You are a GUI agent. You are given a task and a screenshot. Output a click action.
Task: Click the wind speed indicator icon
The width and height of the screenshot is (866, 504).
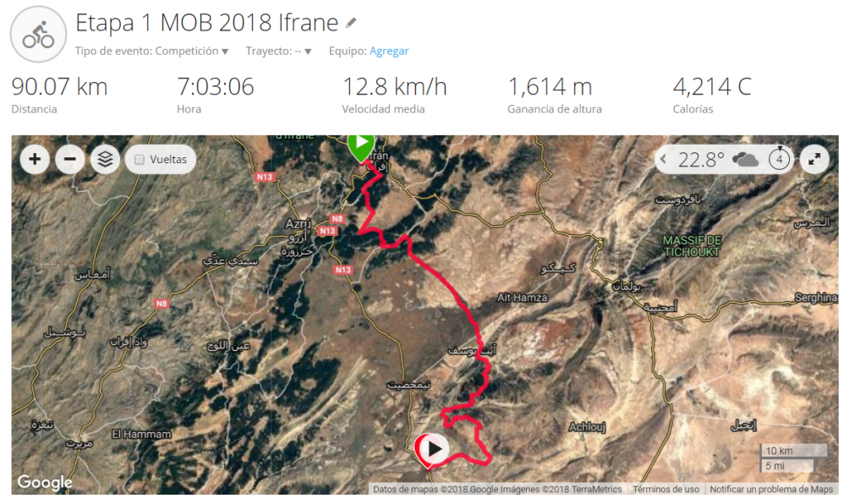779,160
